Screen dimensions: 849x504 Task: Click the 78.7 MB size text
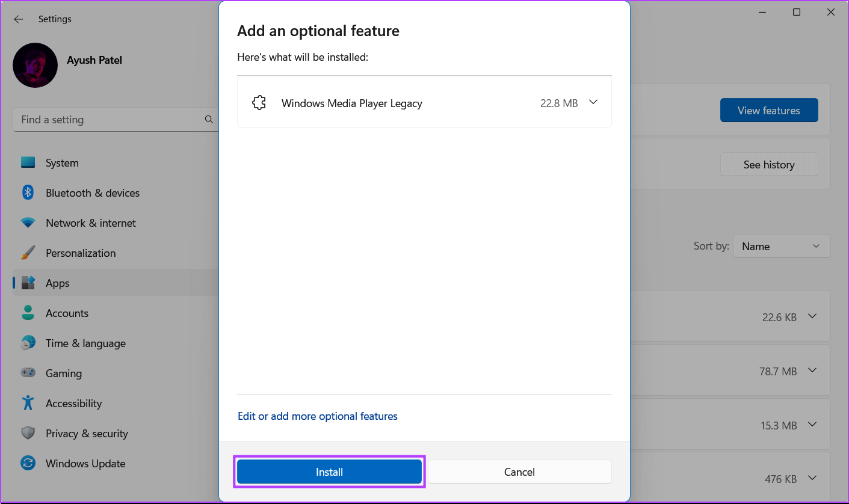[x=778, y=372]
